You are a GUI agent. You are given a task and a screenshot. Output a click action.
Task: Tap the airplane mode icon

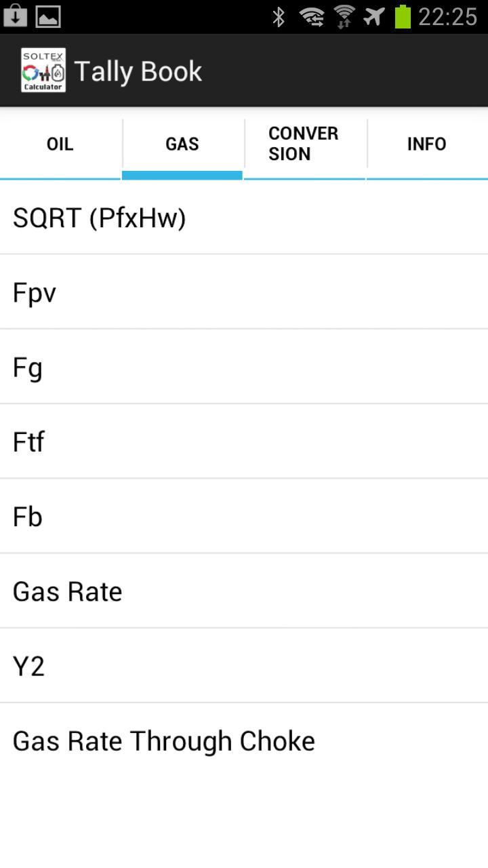[x=374, y=16]
